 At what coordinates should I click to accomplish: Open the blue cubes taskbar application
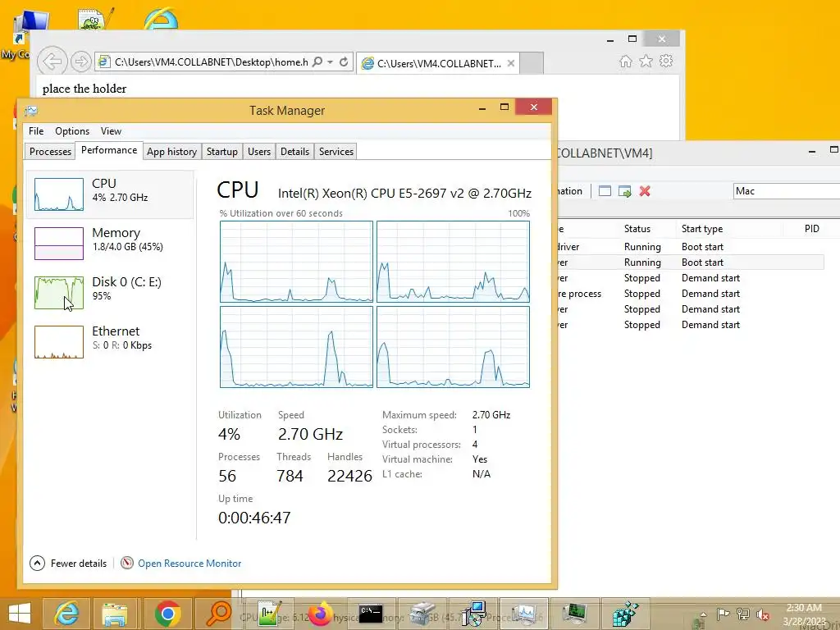click(624, 614)
